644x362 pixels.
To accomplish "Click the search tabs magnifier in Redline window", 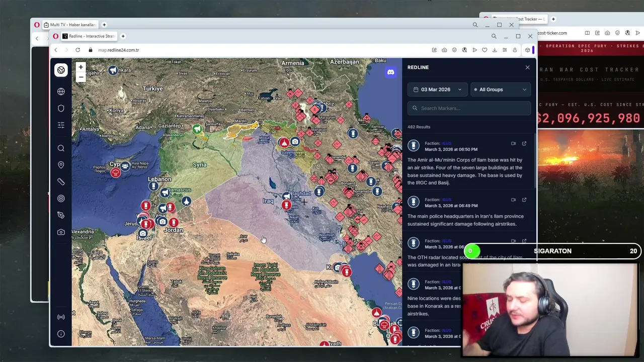I will tap(494, 36).
